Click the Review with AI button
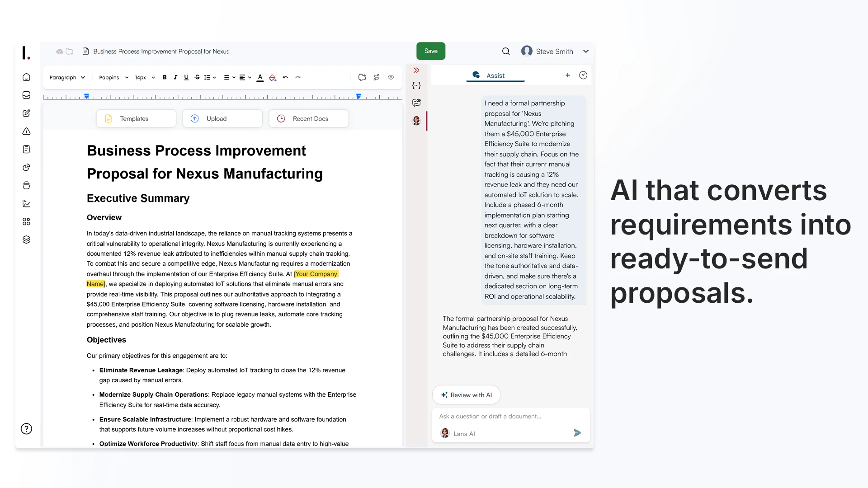The width and height of the screenshot is (868, 488). 466,395
